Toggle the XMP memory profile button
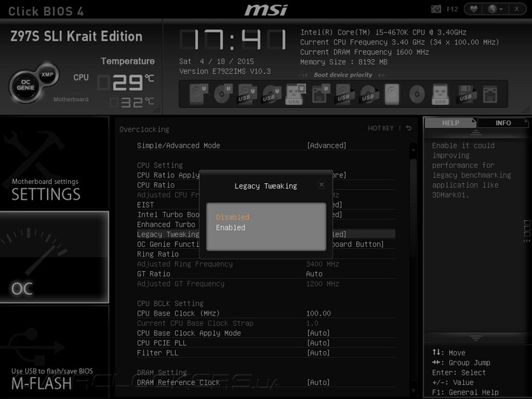This screenshot has width=532, height=399. click(x=47, y=75)
